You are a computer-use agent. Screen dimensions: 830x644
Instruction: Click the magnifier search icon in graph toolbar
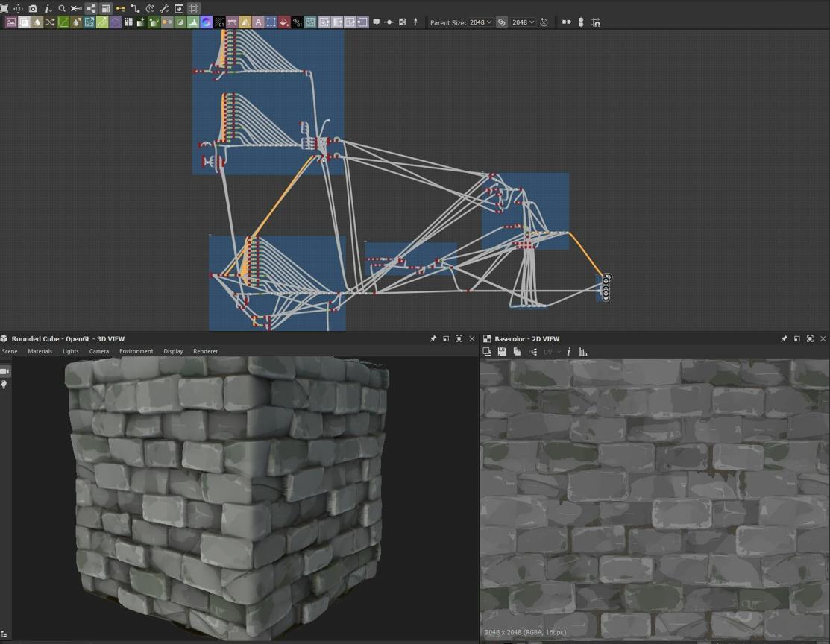pos(62,8)
